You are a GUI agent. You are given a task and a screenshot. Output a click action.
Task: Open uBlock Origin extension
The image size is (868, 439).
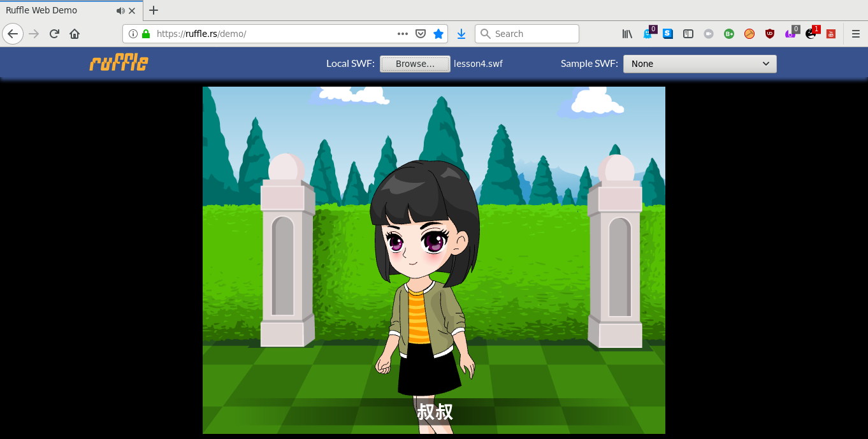click(770, 34)
